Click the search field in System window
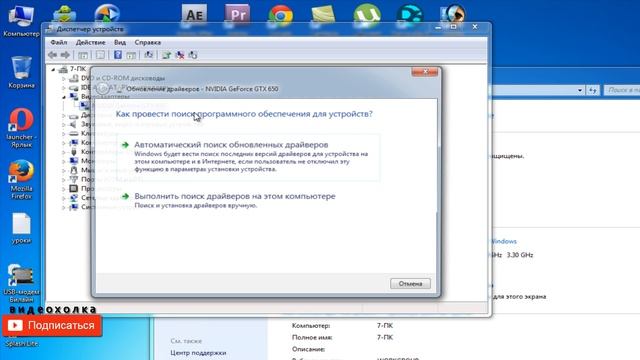 click(622, 90)
